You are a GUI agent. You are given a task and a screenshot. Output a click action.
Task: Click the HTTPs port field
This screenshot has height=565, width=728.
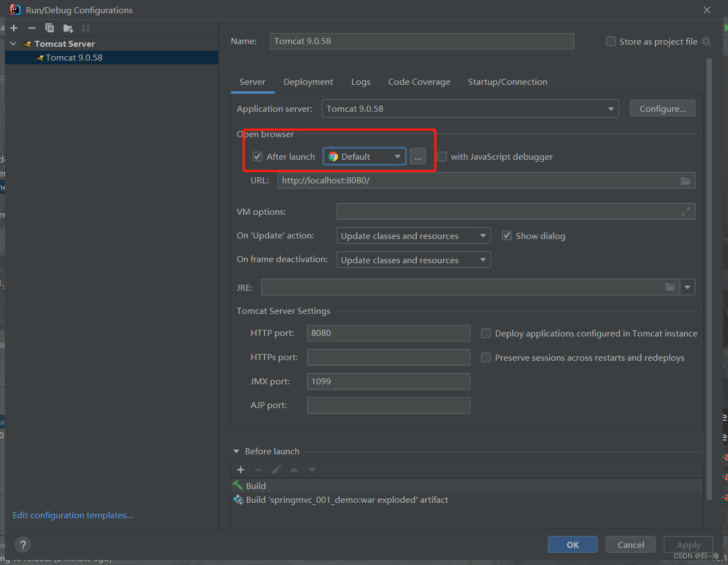388,357
